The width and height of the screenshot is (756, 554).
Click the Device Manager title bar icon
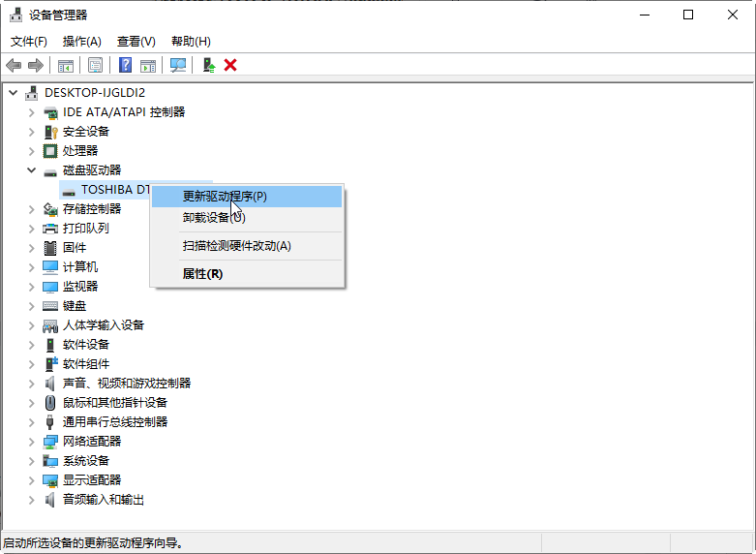(15, 15)
